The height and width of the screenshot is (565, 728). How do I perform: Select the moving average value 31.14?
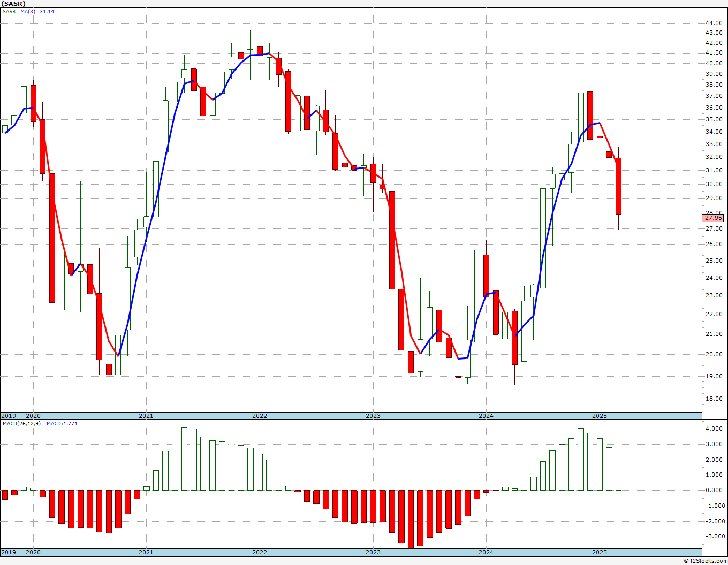[x=47, y=12]
